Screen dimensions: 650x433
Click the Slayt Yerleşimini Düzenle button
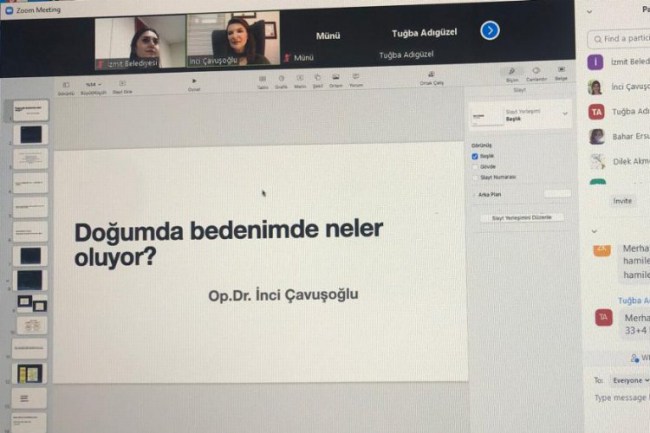pyautogui.click(x=522, y=217)
